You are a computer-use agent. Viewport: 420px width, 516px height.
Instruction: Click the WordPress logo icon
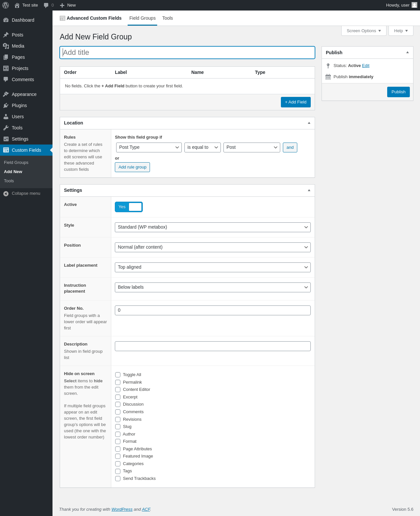6,5
